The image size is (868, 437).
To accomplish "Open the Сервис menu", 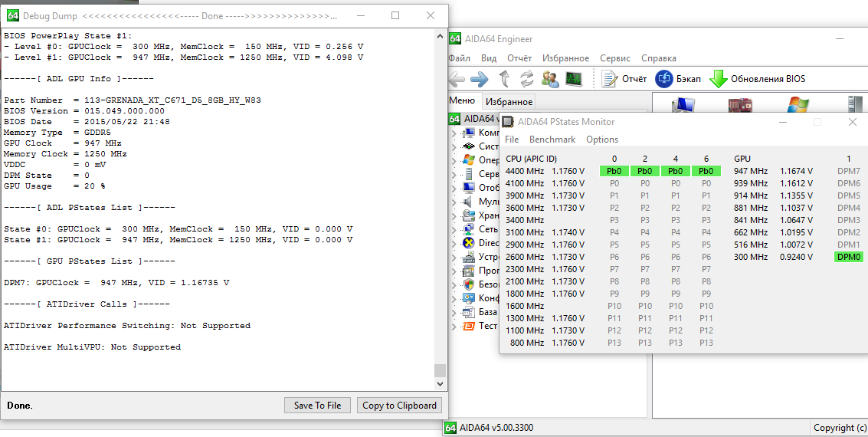I will [615, 58].
